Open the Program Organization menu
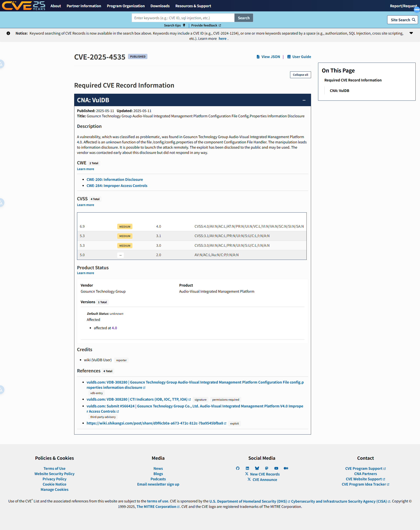This screenshot has height=530, width=420. [x=126, y=6]
